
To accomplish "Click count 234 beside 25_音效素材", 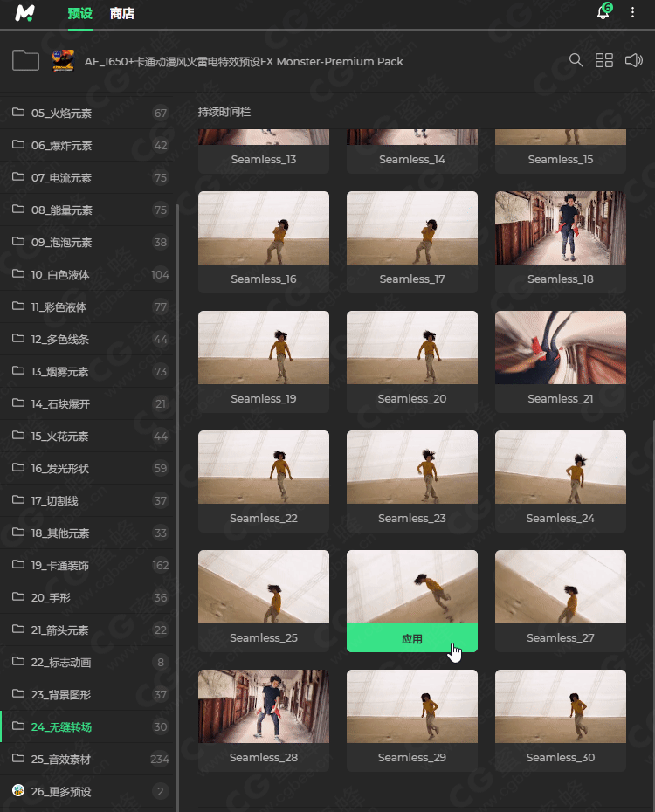I will pyautogui.click(x=160, y=760).
